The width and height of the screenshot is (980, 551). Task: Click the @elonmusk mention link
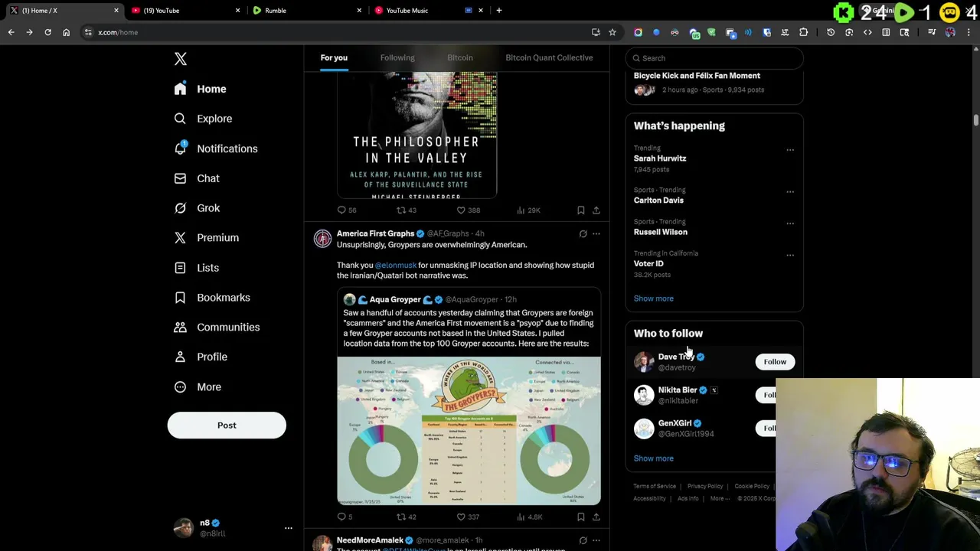pos(396,265)
